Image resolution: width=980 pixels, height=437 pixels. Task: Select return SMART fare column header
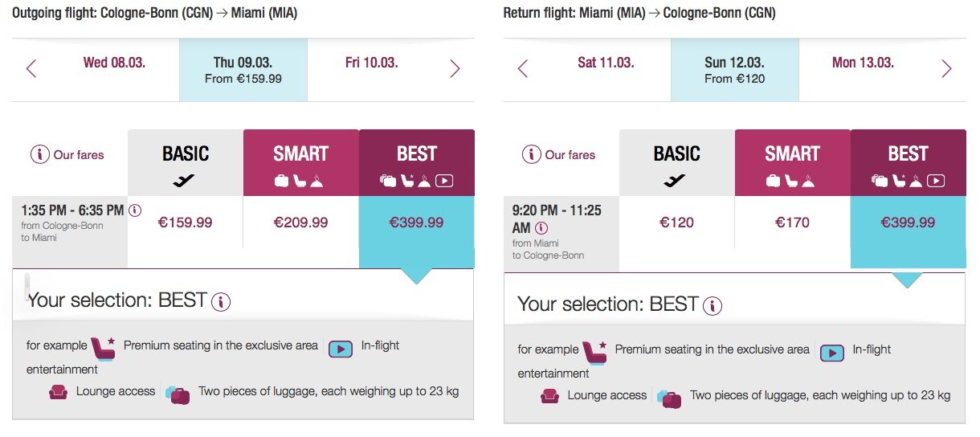(x=793, y=163)
